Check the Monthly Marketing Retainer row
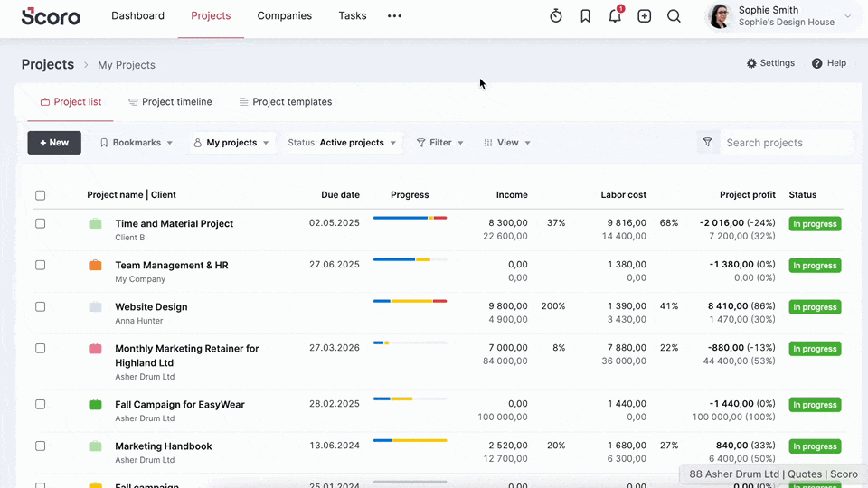 point(41,349)
